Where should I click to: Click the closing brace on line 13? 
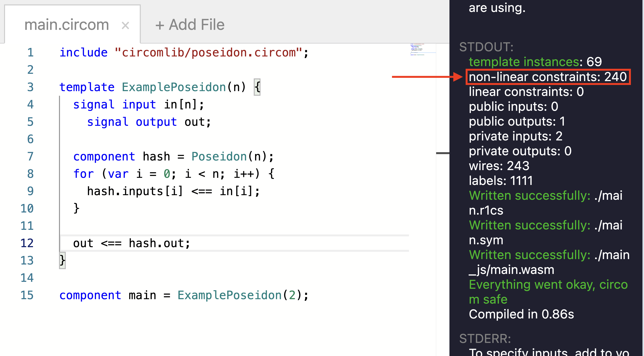[62, 261]
